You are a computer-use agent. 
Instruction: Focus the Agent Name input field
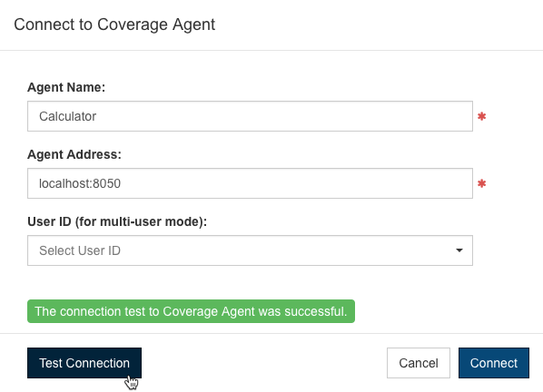click(x=250, y=116)
